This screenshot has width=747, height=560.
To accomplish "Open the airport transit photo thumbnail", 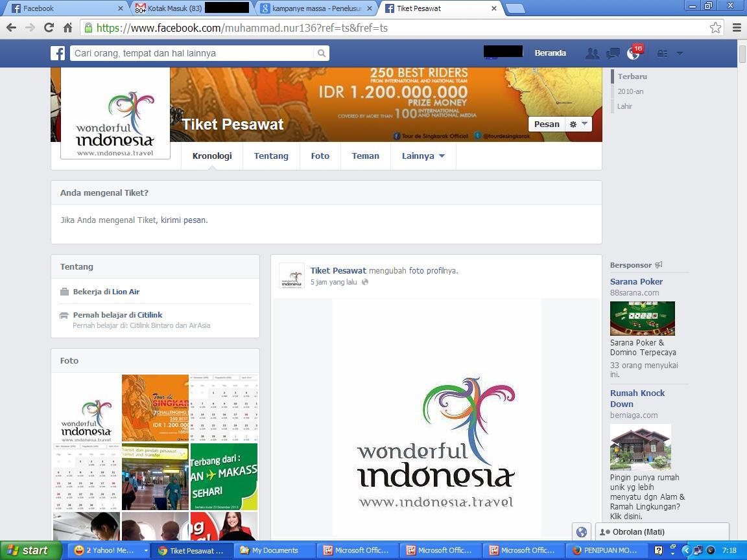I will coord(156,476).
